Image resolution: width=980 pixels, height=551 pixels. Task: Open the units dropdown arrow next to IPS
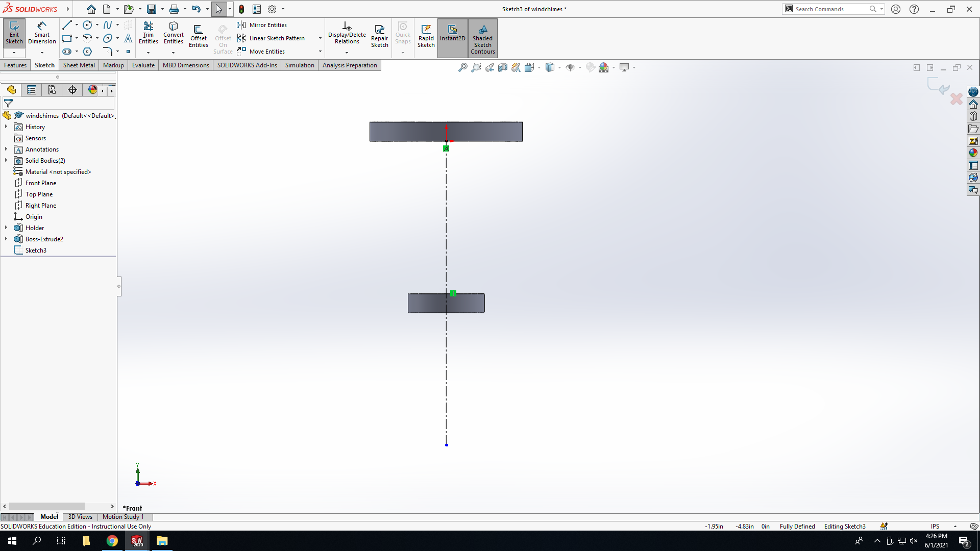[x=955, y=527]
